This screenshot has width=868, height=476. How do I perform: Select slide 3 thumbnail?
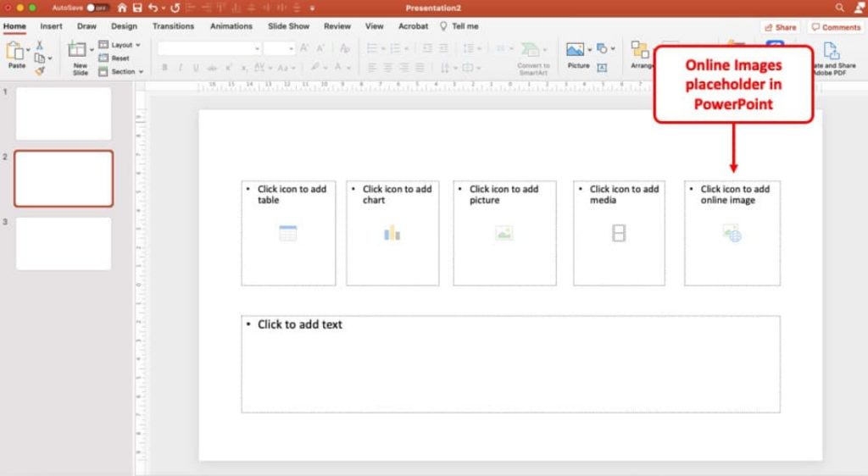pyautogui.click(x=64, y=244)
